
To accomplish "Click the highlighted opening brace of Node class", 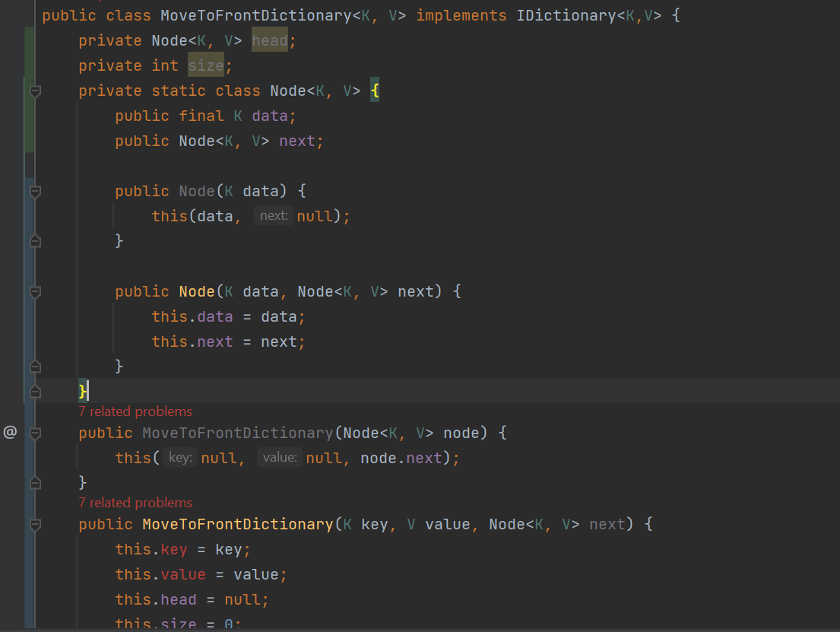I will [375, 91].
